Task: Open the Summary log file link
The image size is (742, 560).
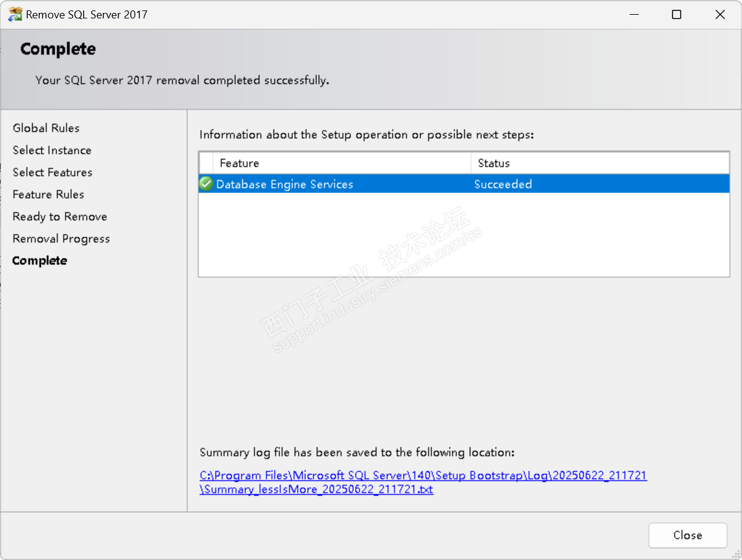Action: (x=423, y=483)
